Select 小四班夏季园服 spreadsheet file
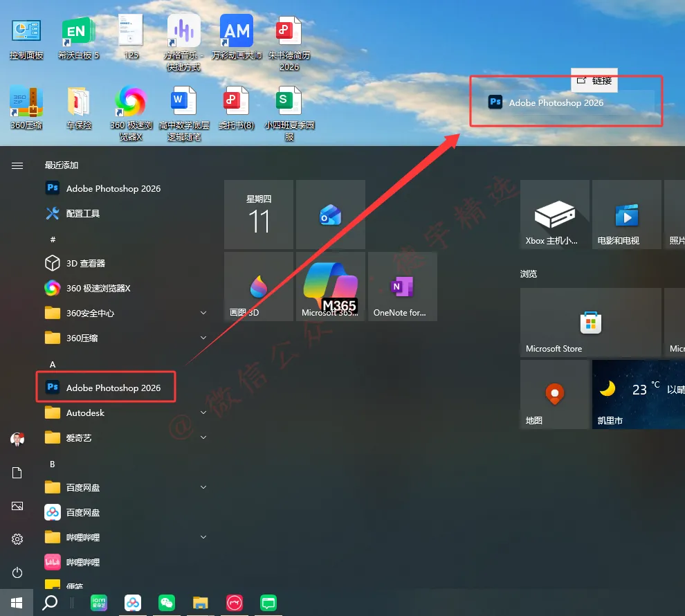Screen dimensions: 685x616 pos(289,113)
